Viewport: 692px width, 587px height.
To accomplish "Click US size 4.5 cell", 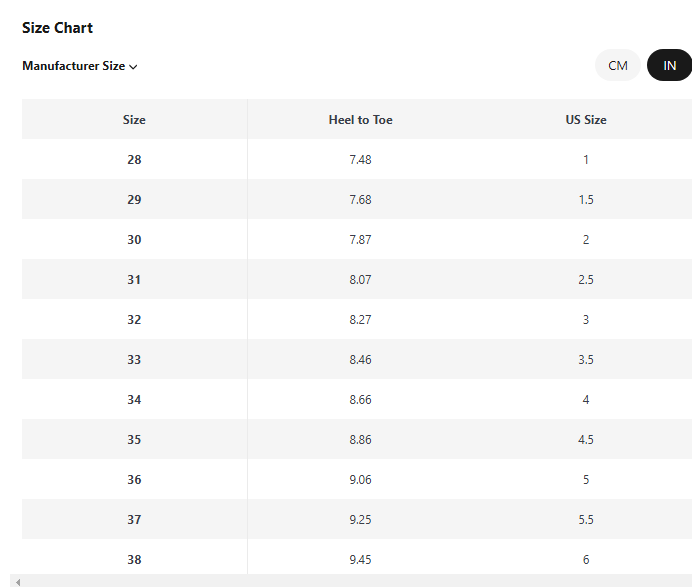I will (585, 440).
